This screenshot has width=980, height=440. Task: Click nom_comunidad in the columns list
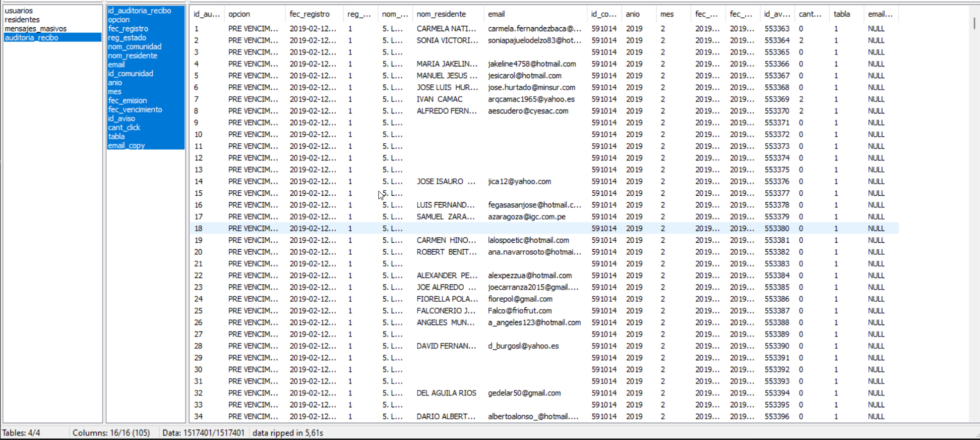point(134,47)
